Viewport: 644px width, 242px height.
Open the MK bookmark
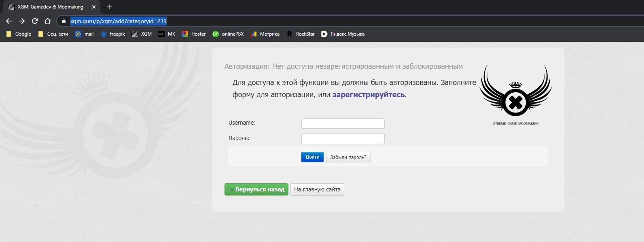pos(167,34)
